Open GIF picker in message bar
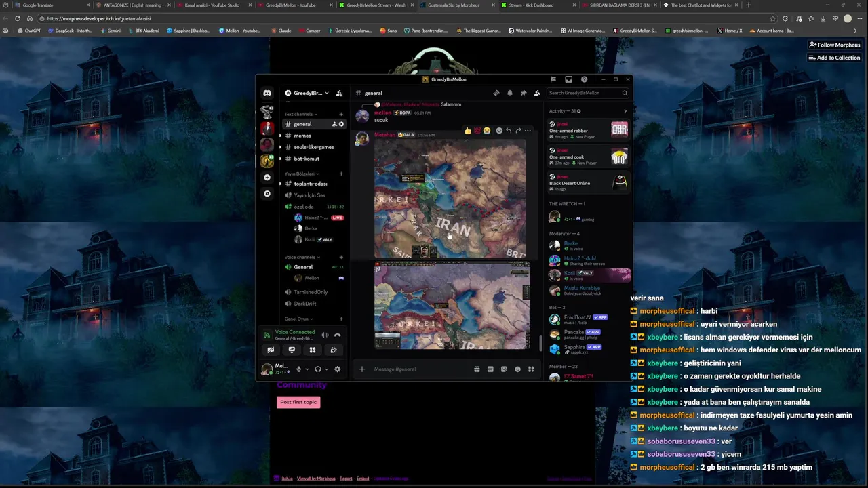The height and width of the screenshot is (488, 868). (490, 369)
